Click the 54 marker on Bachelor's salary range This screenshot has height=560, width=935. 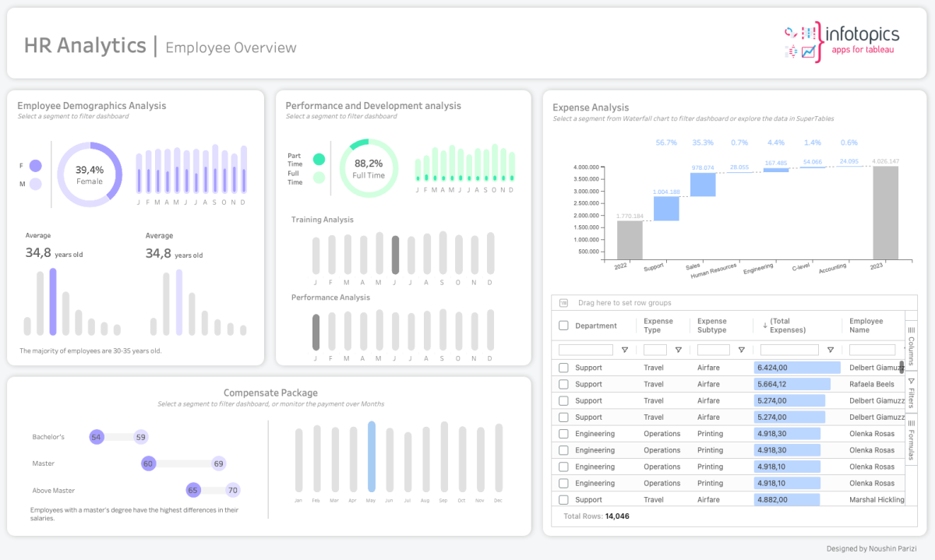click(97, 437)
